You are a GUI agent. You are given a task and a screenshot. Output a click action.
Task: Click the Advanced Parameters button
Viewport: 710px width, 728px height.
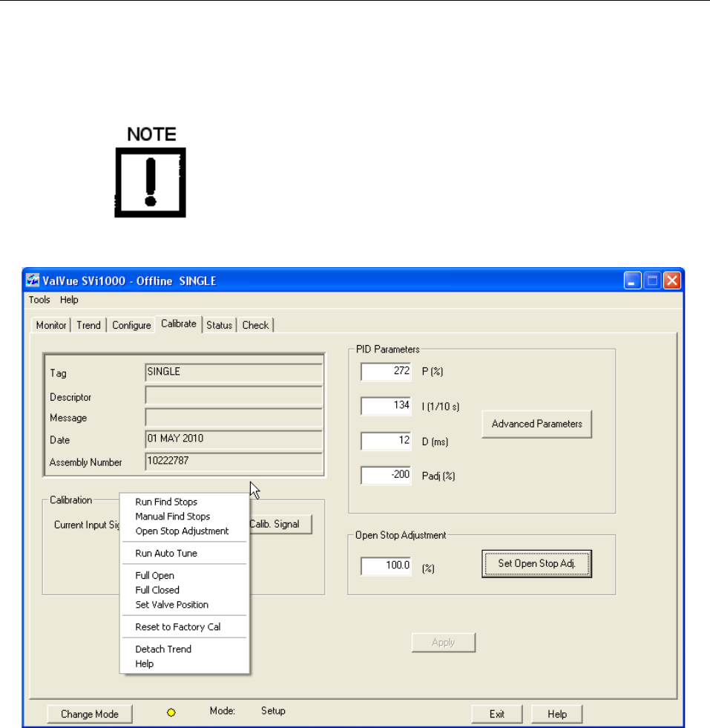(x=537, y=424)
